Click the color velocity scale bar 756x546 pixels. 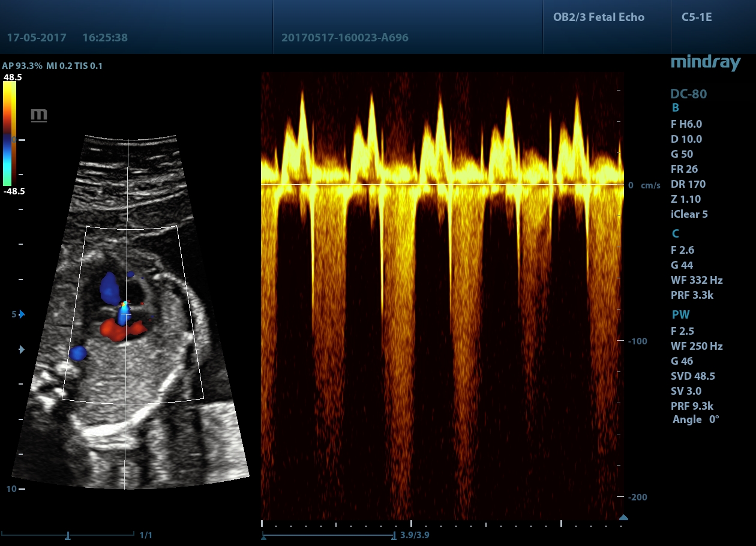tap(9, 133)
